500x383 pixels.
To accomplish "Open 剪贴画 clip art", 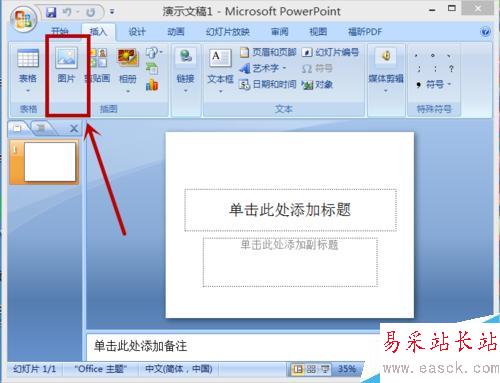I will point(99,65).
